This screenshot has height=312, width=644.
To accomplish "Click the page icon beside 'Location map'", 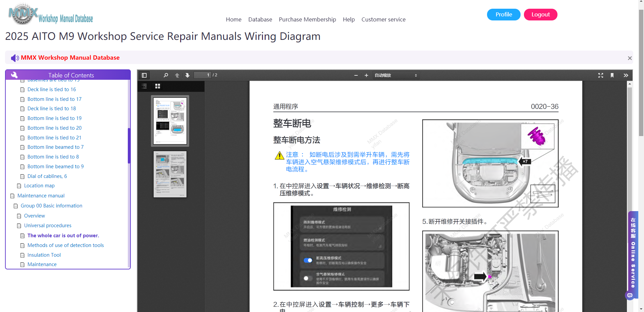I will coord(19,186).
